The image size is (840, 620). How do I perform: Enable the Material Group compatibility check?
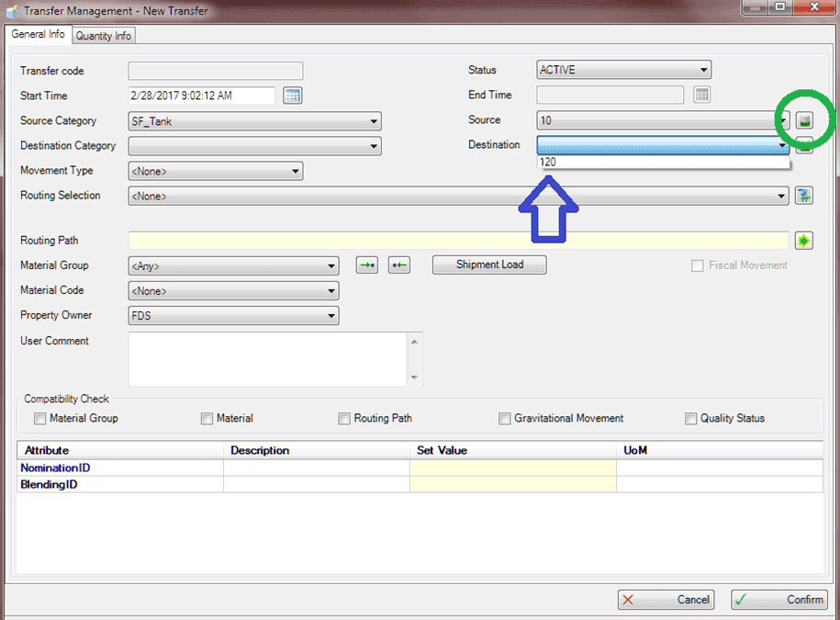coord(39,418)
